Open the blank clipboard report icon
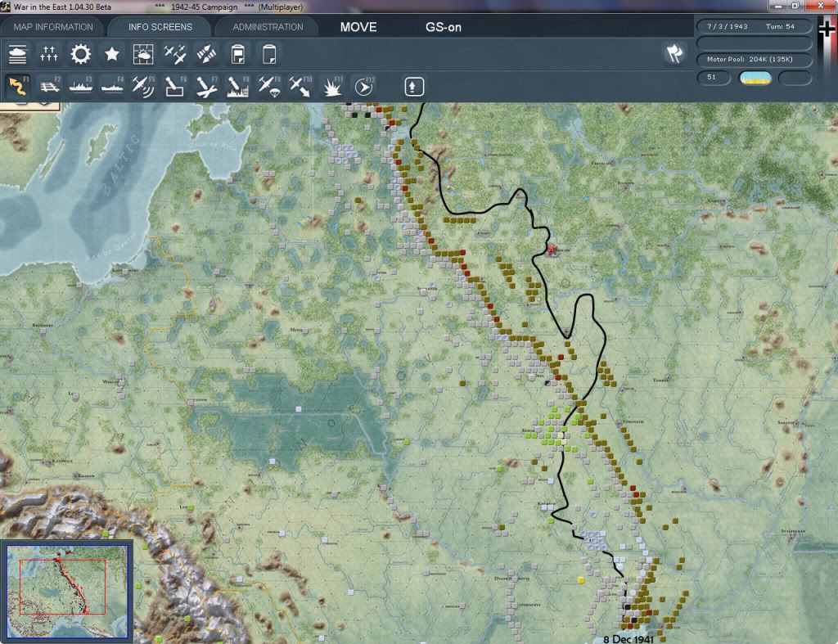The width and height of the screenshot is (838, 644). pyautogui.click(x=269, y=54)
